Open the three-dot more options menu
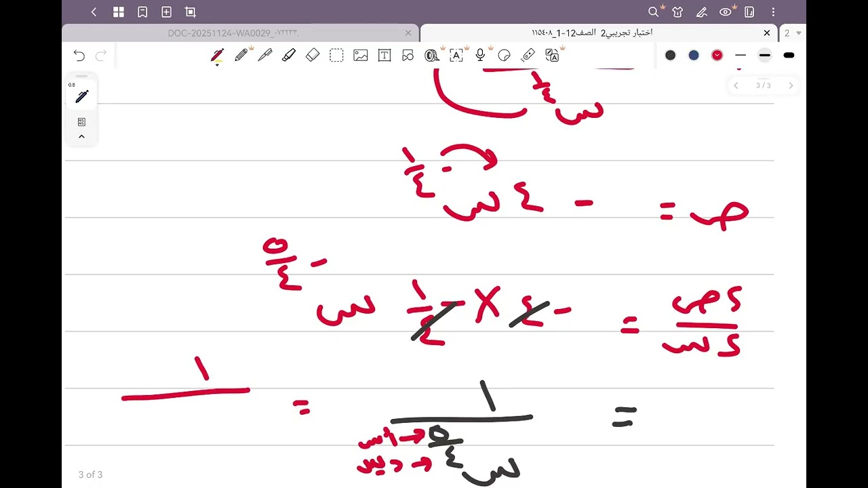The width and height of the screenshot is (868, 488). 774,12
